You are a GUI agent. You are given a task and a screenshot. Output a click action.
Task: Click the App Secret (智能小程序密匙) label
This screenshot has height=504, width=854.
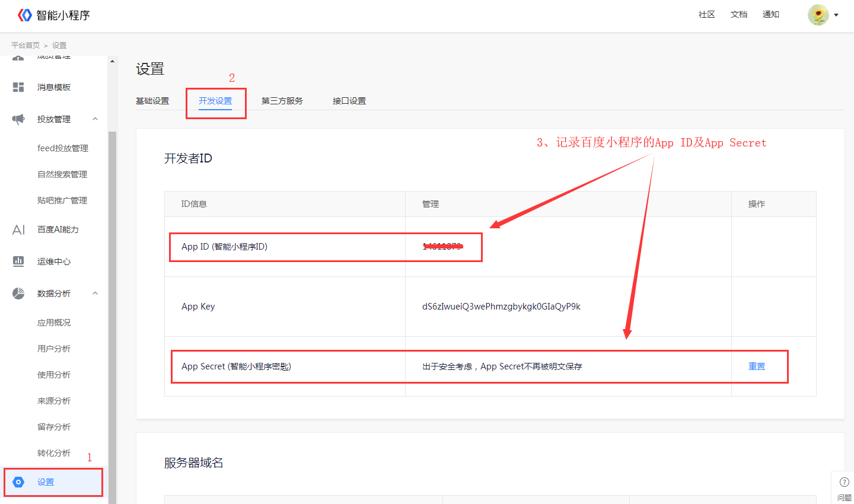(236, 366)
